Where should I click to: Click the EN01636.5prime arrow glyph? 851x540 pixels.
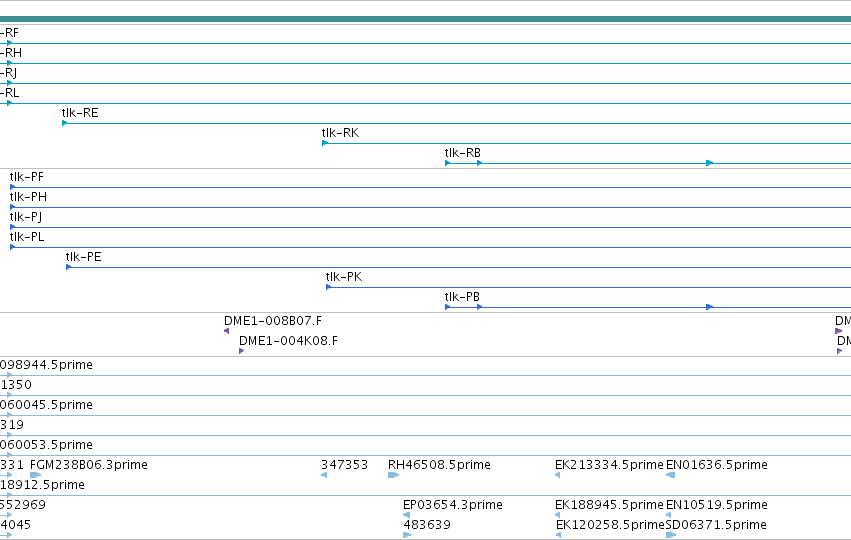coord(670,475)
